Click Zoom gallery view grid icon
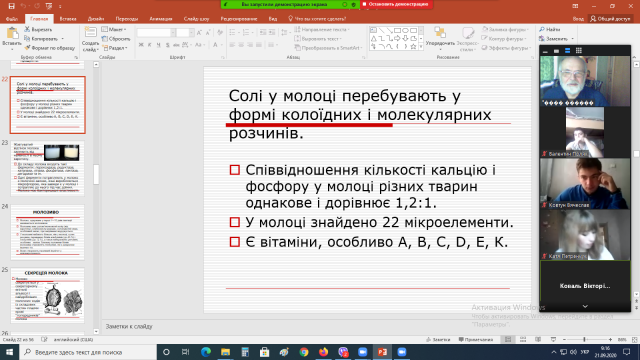This screenshot has height=360, width=640. (x=578, y=51)
